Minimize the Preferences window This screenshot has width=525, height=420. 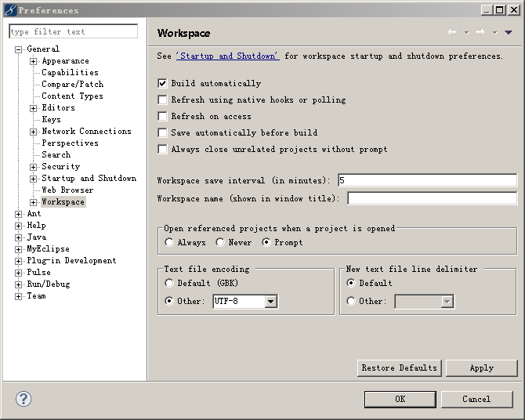[487, 9]
